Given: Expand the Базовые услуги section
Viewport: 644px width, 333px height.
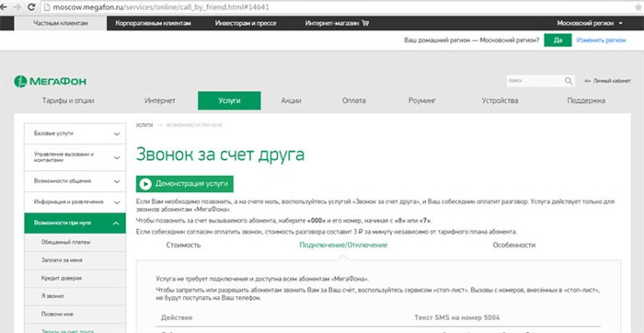Looking at the screenshot, I should point(75,134).
